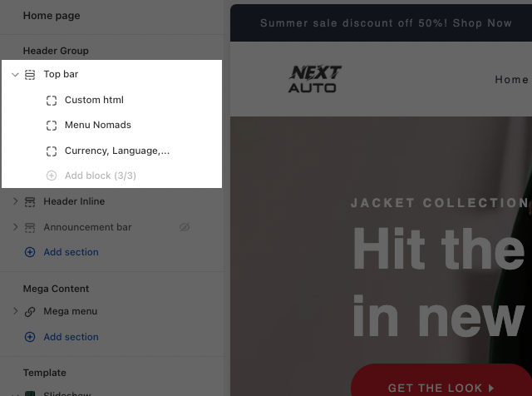The width and height of the screenshot is (532, 396).
Task: Open the Home link in preview navigation
Action: [511, 80]
